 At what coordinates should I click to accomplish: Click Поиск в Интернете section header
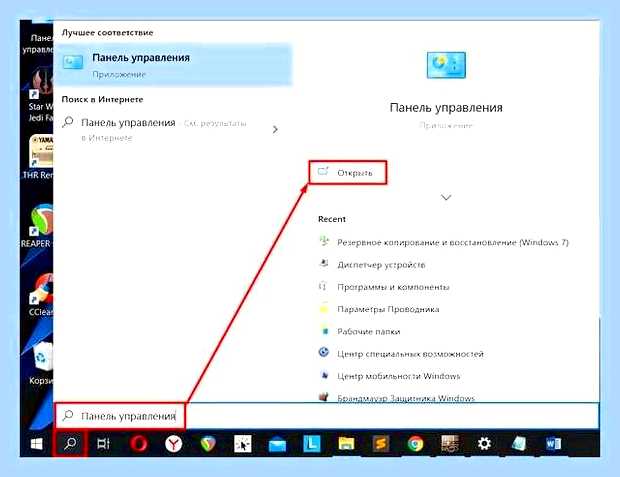(x=102, y=99)
